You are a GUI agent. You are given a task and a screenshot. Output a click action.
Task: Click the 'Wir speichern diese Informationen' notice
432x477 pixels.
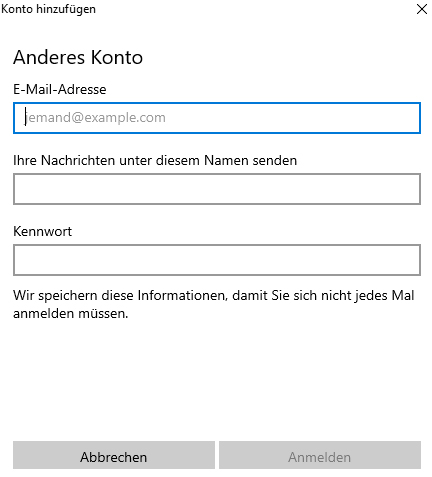[214, 304]
